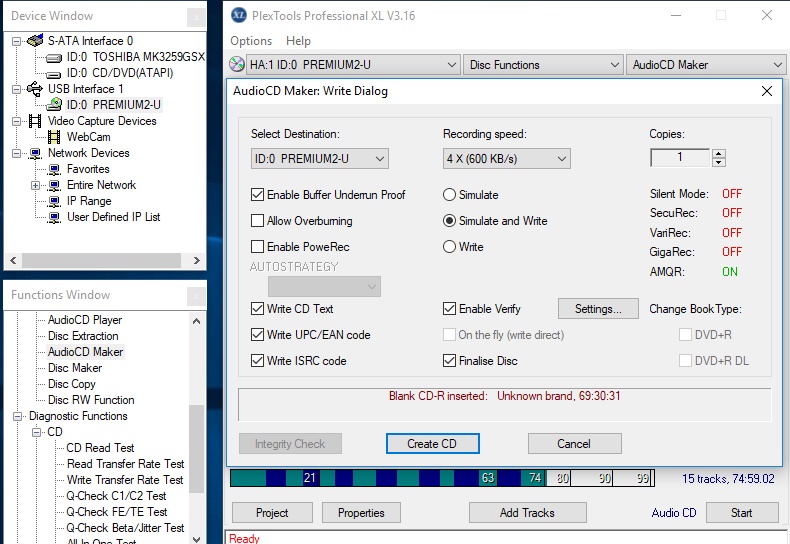Open the Options menu

251,41
